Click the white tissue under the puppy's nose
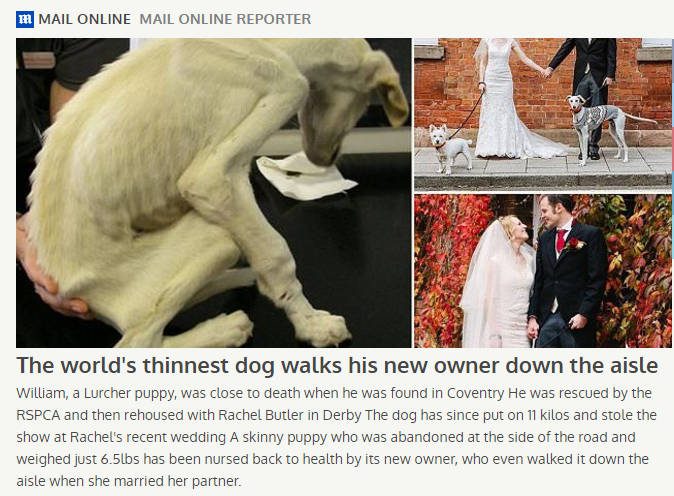Image resolution: width=674 pixels, height=496 pixels. click(x=305, y=178)
